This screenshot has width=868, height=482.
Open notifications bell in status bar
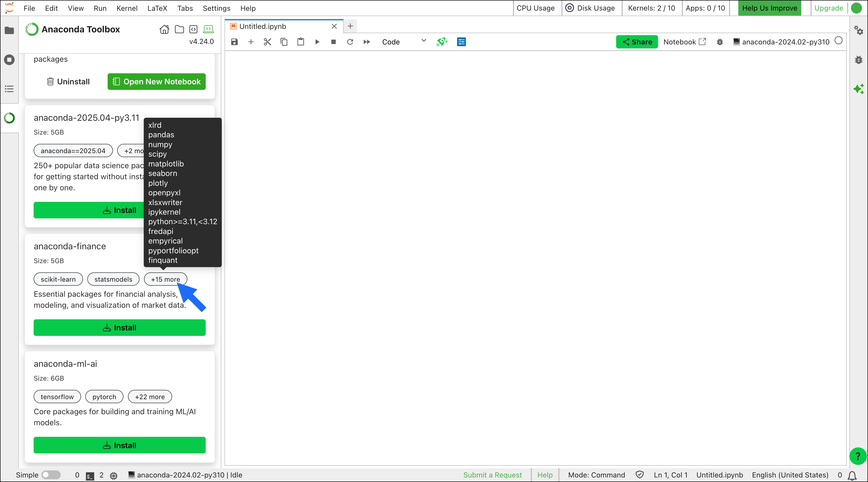tap(852, 475)
